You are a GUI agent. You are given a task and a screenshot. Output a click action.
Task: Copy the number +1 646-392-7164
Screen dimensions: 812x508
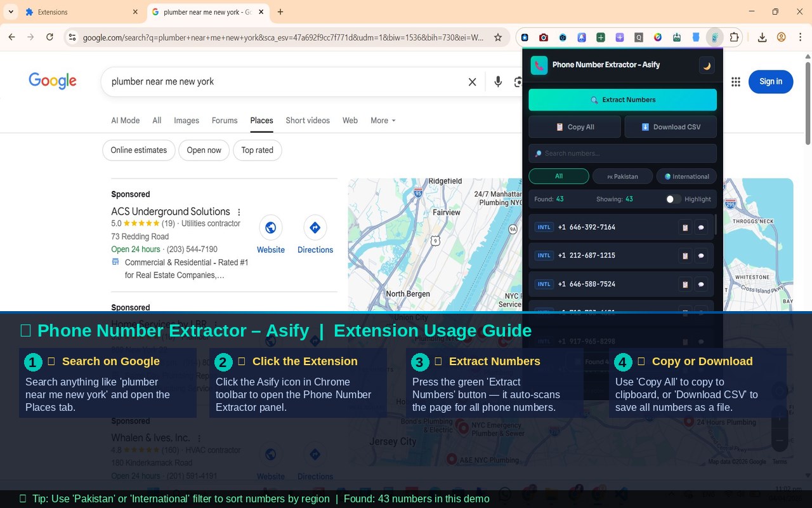684,227
